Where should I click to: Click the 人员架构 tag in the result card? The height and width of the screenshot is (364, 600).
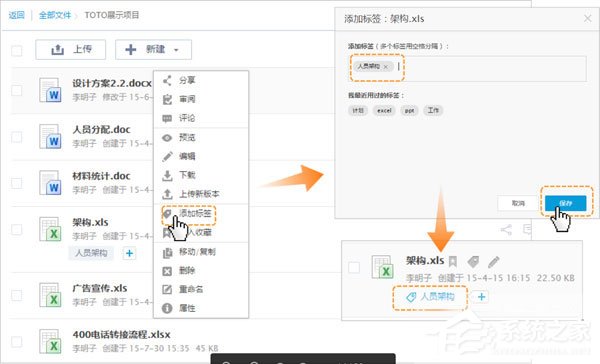tap(430, 297)
